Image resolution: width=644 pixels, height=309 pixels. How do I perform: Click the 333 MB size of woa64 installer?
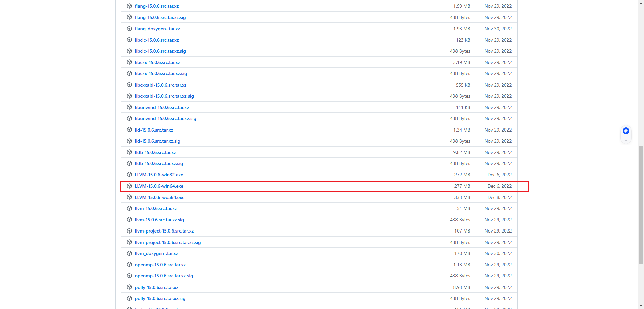462,197
